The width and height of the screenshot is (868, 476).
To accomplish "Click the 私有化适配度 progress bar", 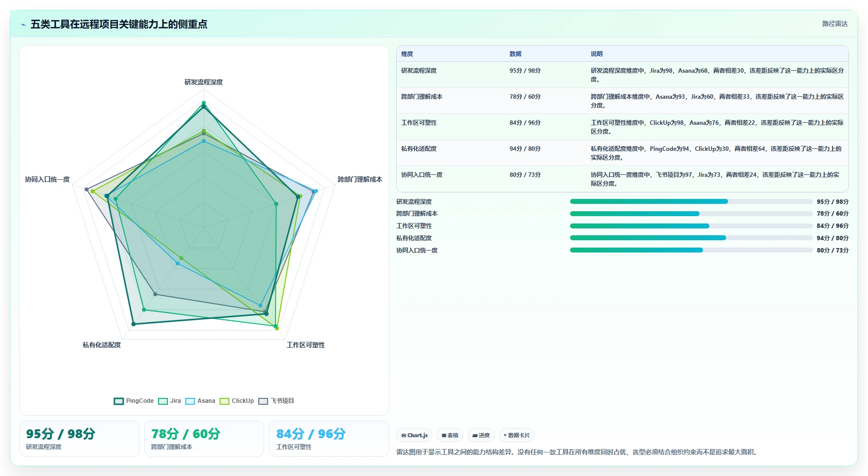I will pos(691,238).
